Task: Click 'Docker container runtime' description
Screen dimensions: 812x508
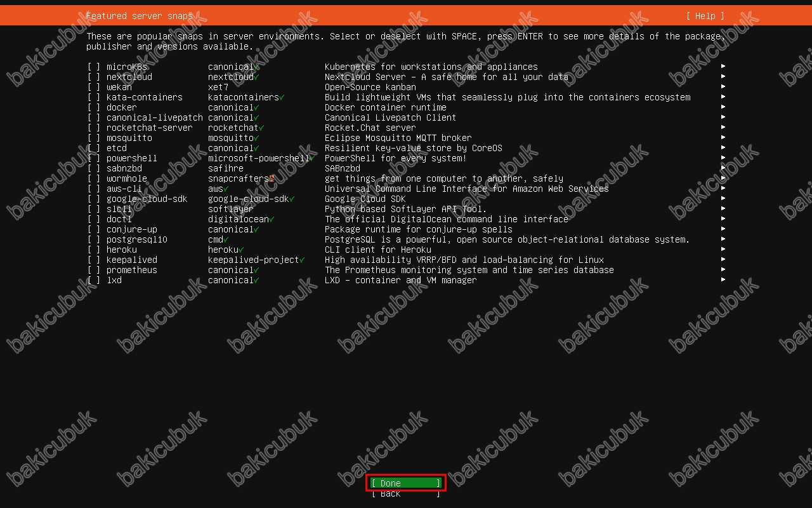Action: point(386,107)
